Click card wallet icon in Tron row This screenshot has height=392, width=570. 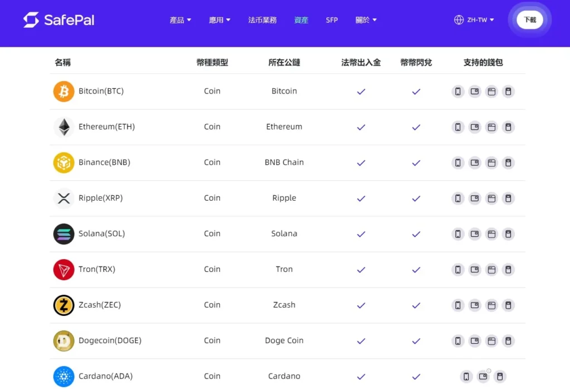click(x=475, y=270)
